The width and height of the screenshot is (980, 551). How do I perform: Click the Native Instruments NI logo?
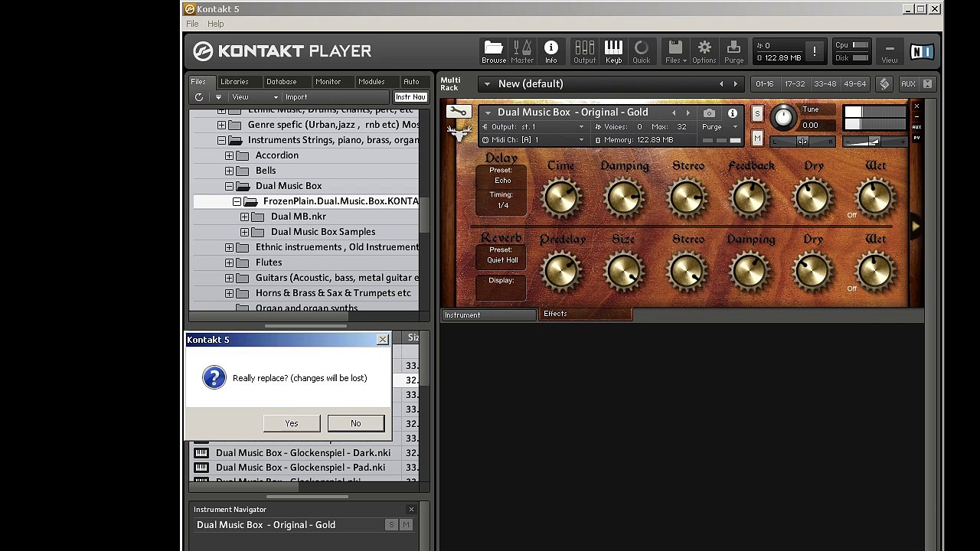pos(921,51)
